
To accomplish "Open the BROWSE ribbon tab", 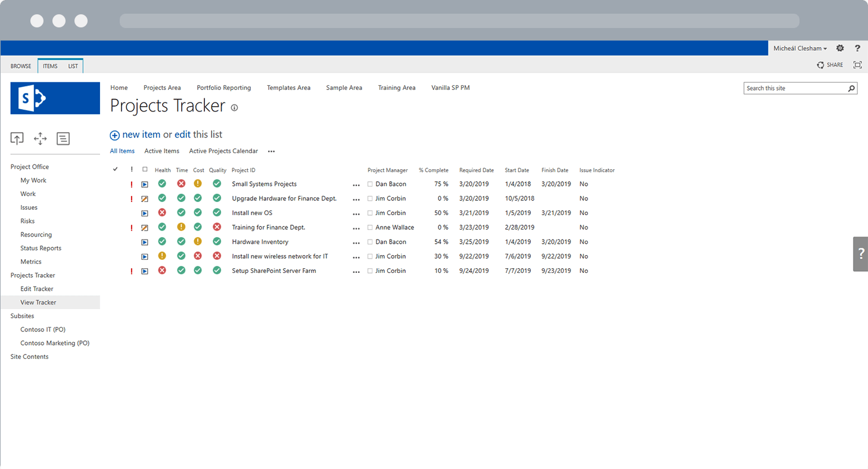I will tap(21, 66).
